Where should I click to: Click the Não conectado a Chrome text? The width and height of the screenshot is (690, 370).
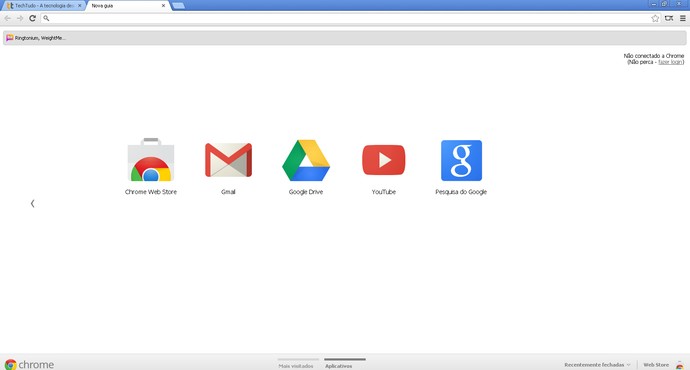tap(653, 56)
